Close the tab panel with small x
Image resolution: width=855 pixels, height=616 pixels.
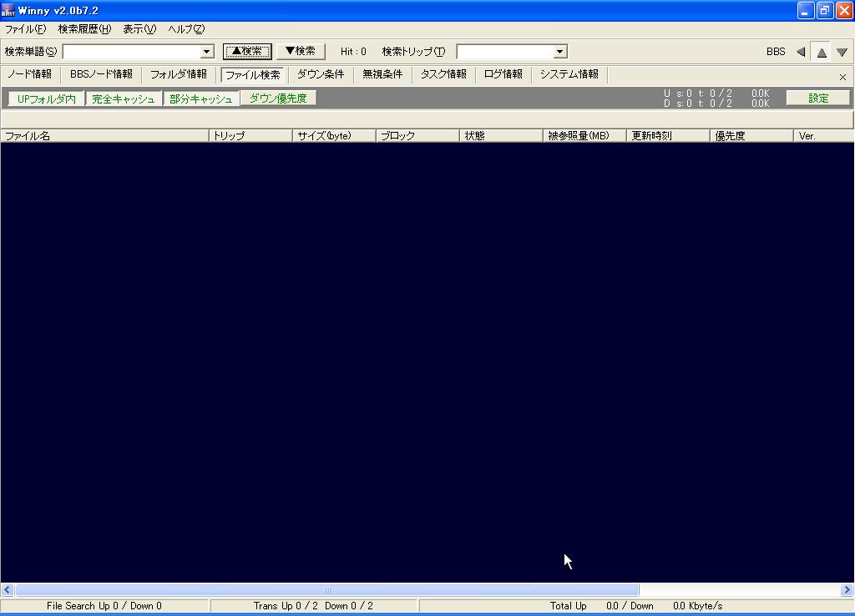click(842, 78)
